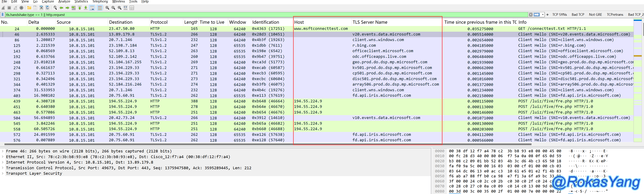Image resolution: width=644 pixels, height=194 pixels.
Task: Toggle auto-scroll during live capture
Action: coord(92,8)
